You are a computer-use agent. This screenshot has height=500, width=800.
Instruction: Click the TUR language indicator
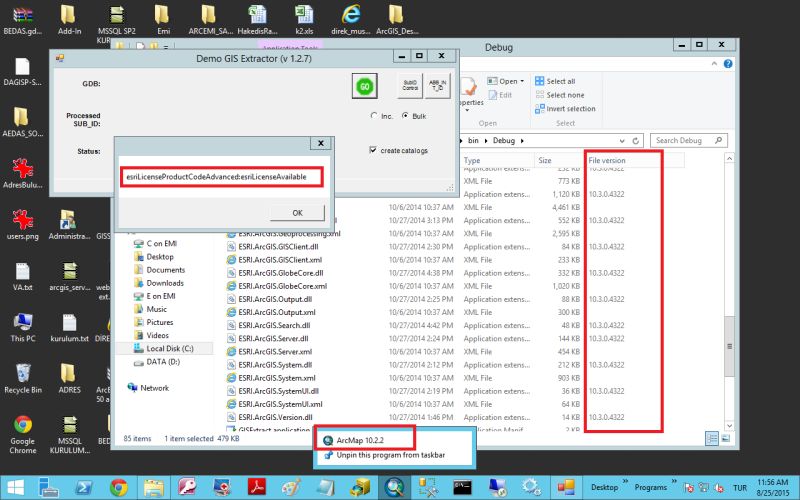pos(740,488)
